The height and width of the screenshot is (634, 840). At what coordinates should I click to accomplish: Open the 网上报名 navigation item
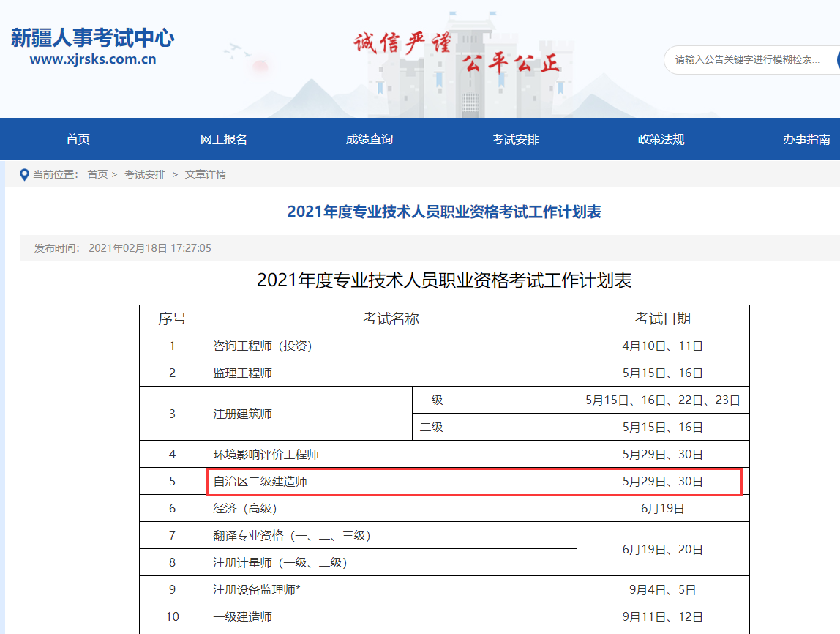pyautogui.click(x=224, y=139)
